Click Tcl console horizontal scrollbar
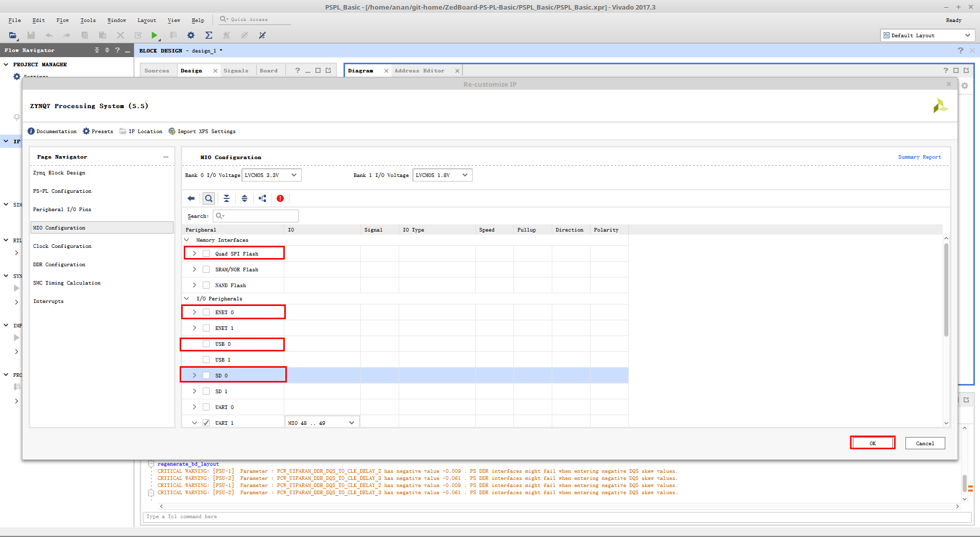Image resolution: width=980 pixels, height=537 pixels. pyautogui.click(x=559, y=506)
